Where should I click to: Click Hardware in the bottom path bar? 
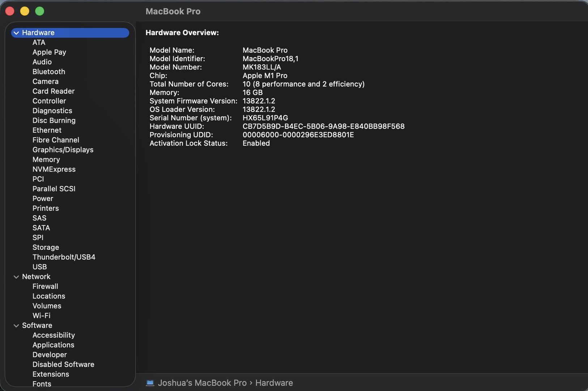coord(274,383)
